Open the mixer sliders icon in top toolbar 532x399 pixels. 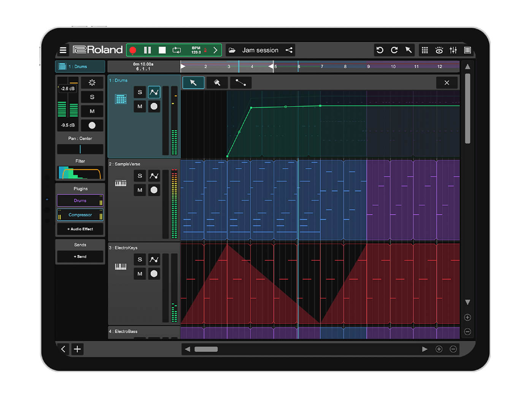click(453, 50)
